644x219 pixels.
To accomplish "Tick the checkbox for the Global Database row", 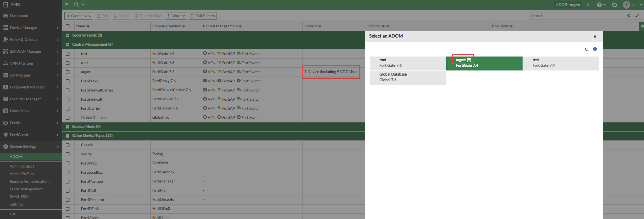I will click(x=67, y=118).
